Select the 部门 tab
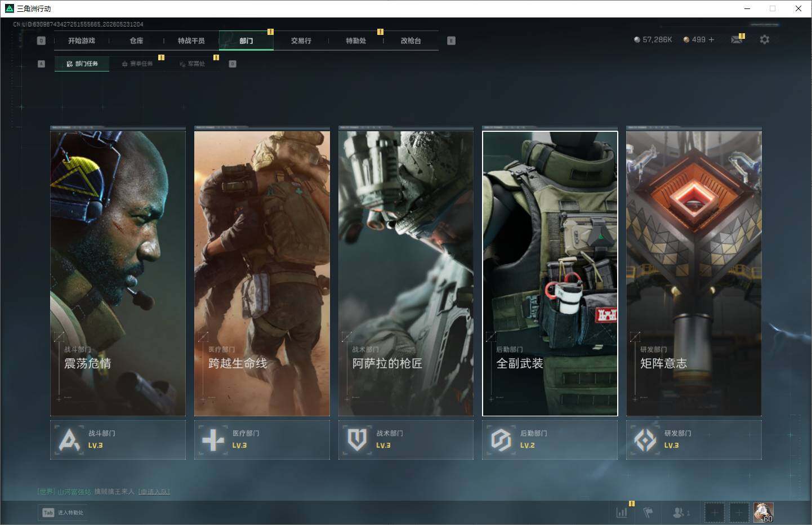The height and width of the screenshot is (525, 812). (246, 41)
